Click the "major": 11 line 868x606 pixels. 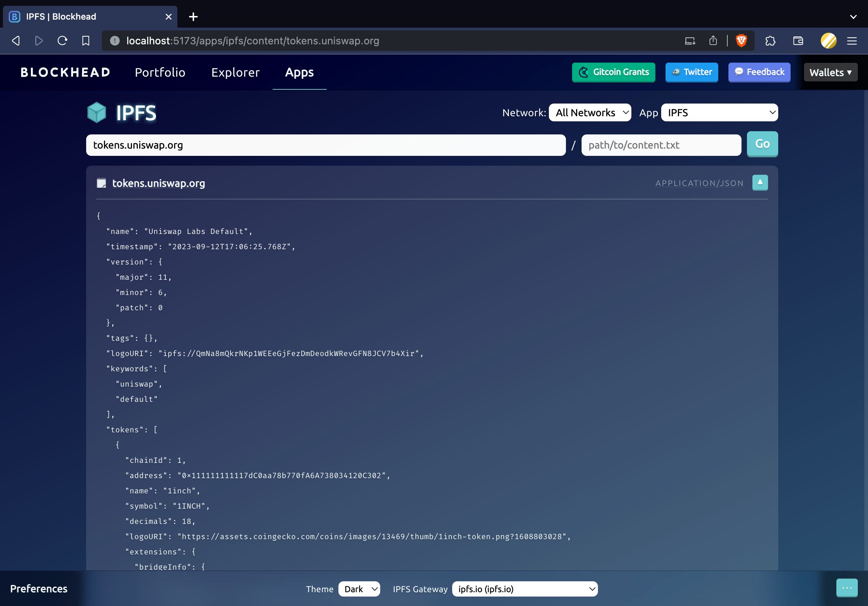(144, 277)
